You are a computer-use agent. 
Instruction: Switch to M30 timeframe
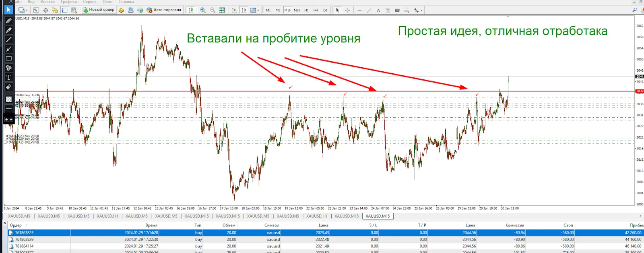[x=297, y=10]
